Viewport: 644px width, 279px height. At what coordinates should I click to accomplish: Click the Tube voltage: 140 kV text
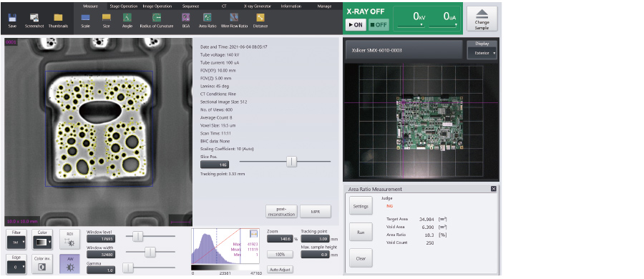(220, 54)
